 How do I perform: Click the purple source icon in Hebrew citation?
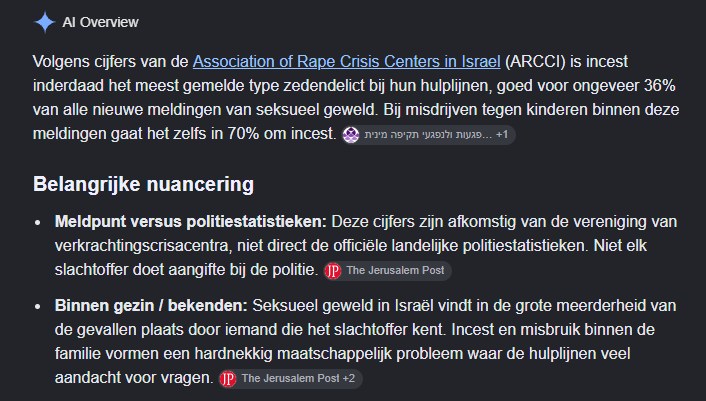click(351, 135)
